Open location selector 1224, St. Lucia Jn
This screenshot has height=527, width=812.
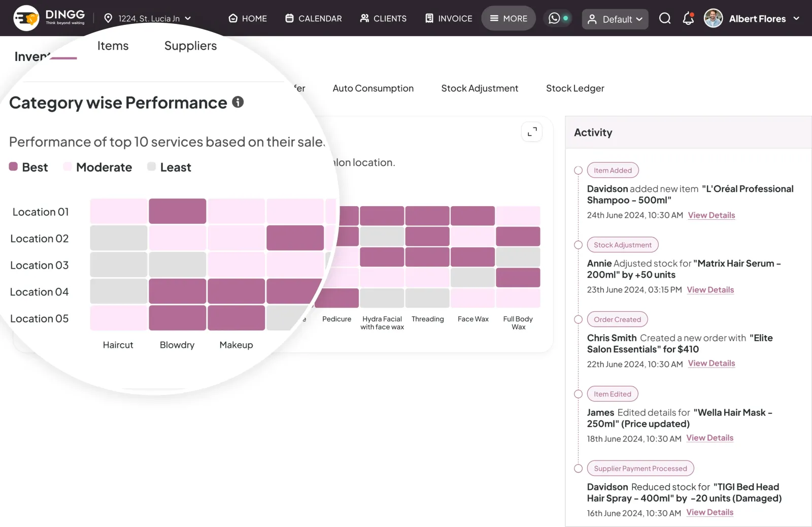pos(148,19)
